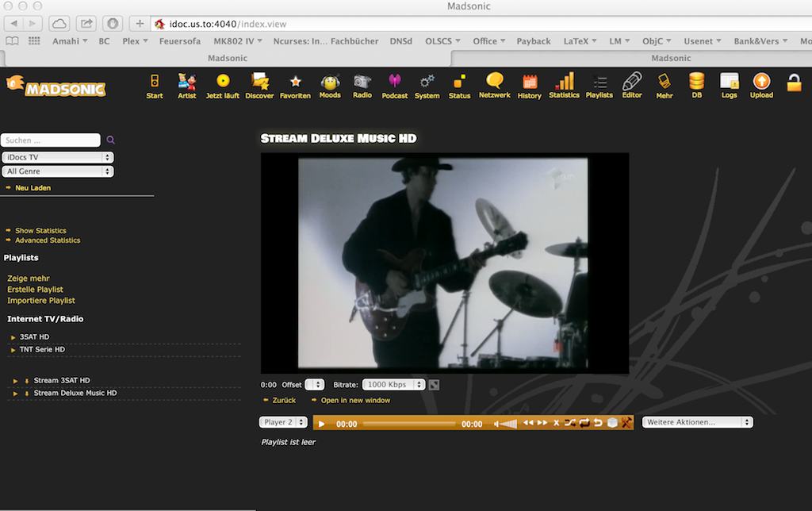Open the LaTeX bookmarks menu

pyautogui.click(x=580, y=41)
